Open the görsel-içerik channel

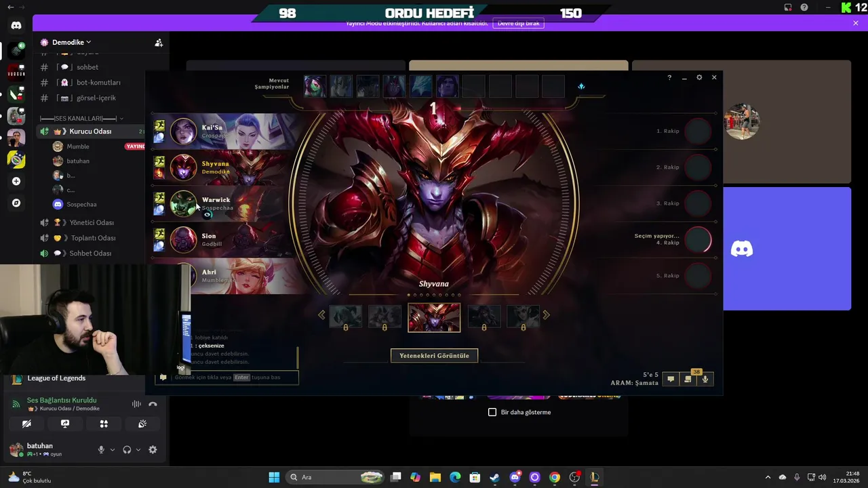click(x=96, y=98)
